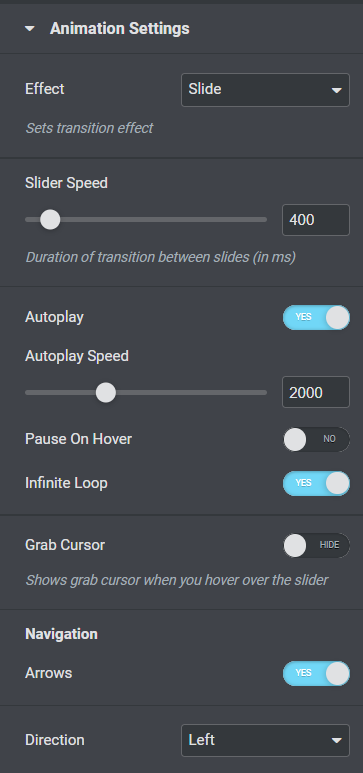363x773 pixels.
Task: Turn off the Infinite Loop toggle
Action: pos(316,483)
